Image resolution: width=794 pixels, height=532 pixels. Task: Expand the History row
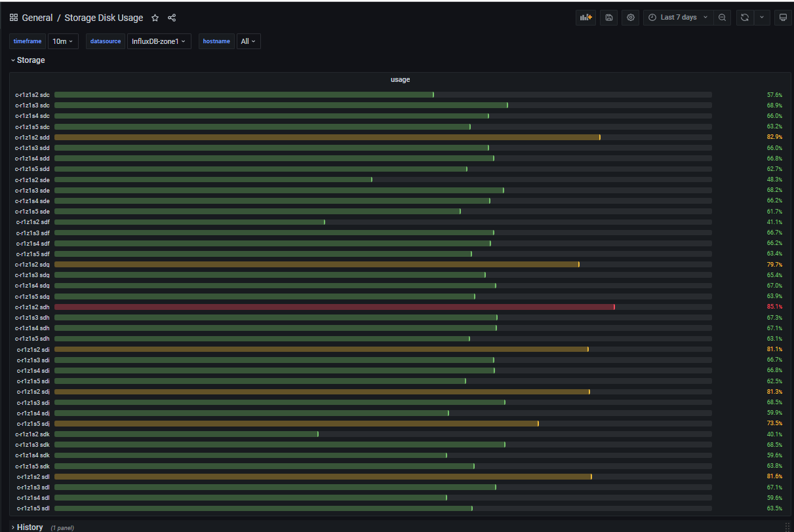(x=30, y=527)
